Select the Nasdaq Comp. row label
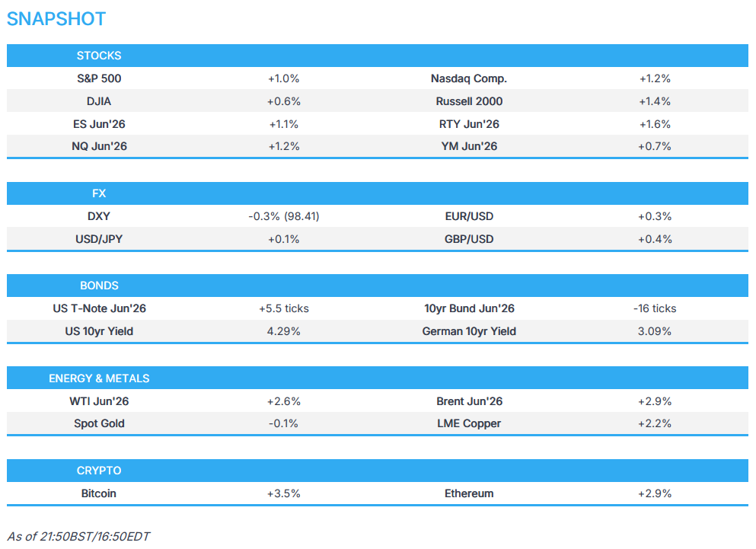Screen dimensions: 756x549 point(469,78)
